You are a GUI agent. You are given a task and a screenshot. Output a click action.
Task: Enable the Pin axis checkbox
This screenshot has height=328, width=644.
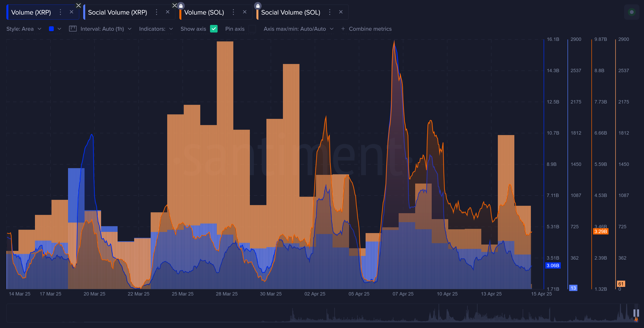[252, 29]
